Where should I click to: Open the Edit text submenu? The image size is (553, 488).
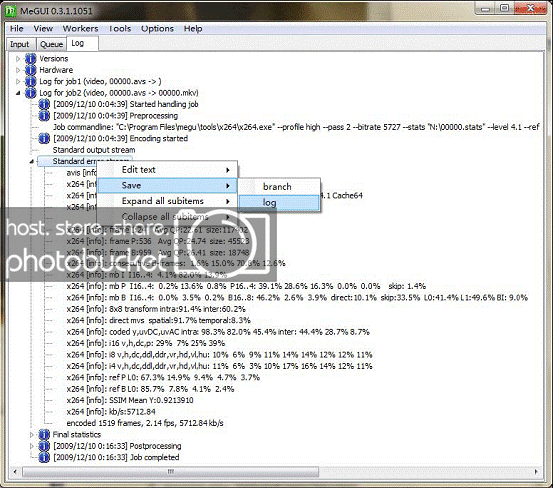(x=167, y=170)
